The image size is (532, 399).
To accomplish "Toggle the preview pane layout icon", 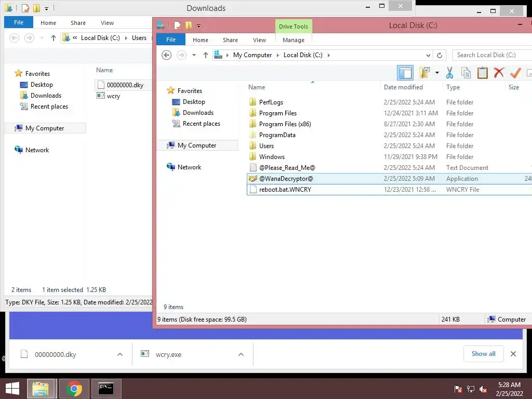I will [405, 73].
